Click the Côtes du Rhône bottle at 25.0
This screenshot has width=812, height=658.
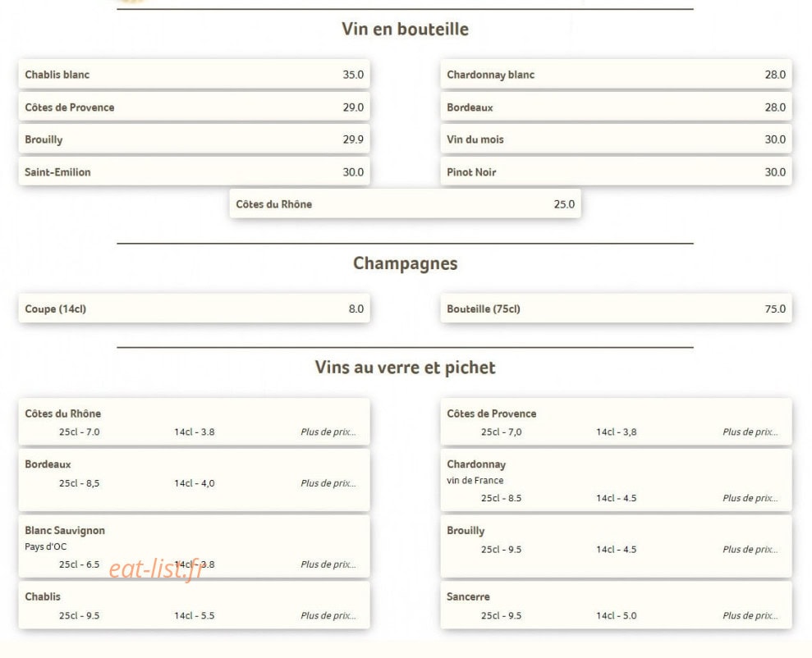coord(406,203)
